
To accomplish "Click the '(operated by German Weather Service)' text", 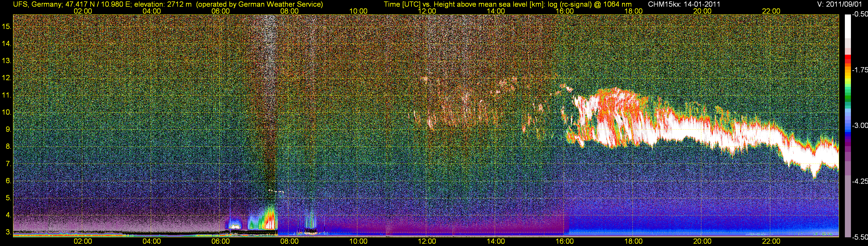I will [260, 4].
